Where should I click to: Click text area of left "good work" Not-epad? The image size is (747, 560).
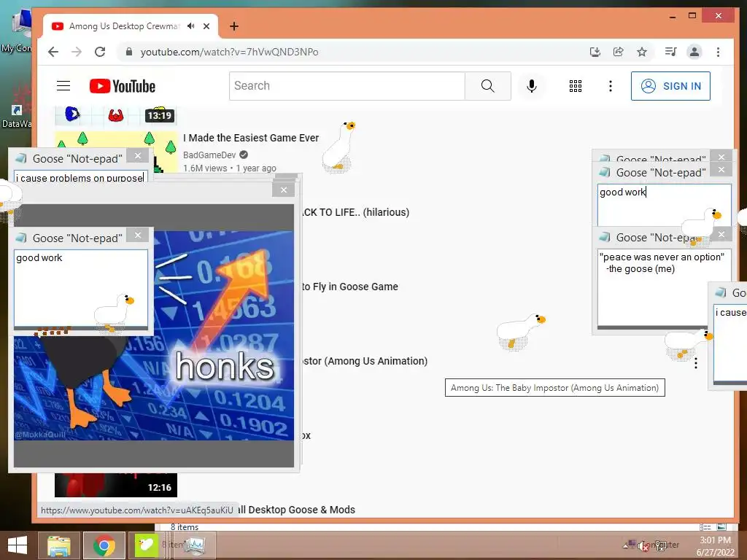81,288
